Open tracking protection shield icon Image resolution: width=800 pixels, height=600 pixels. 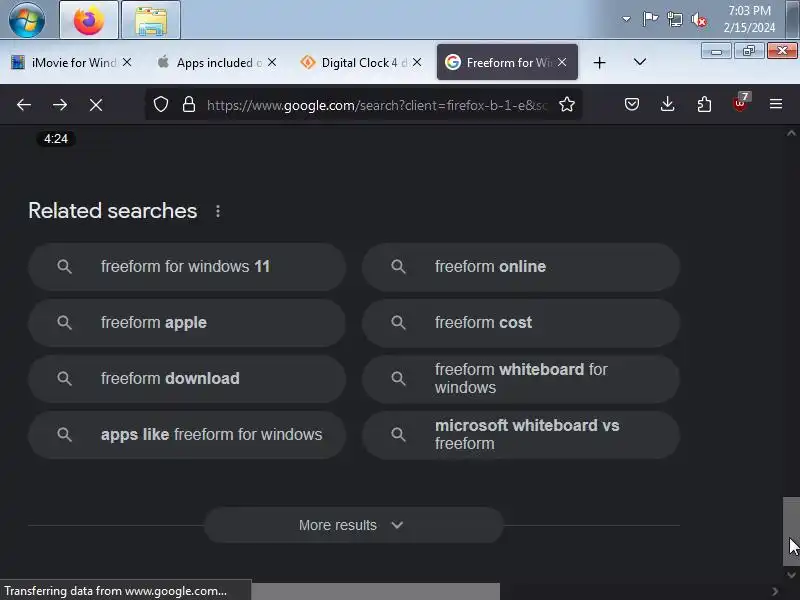pyautogui.click(x=161, y=105)
